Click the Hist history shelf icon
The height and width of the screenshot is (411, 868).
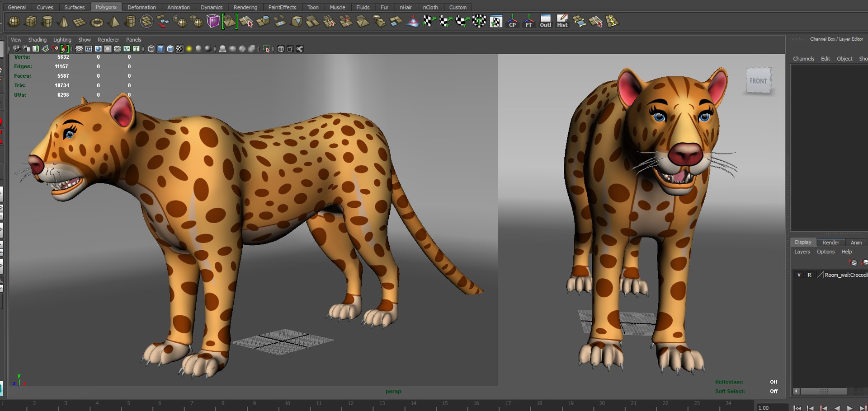pos(562,21)
